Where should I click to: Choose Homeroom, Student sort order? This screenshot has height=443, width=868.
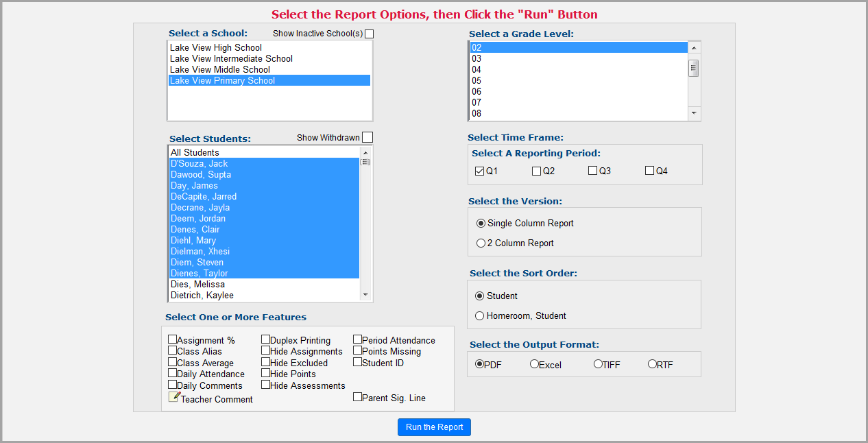480,315
